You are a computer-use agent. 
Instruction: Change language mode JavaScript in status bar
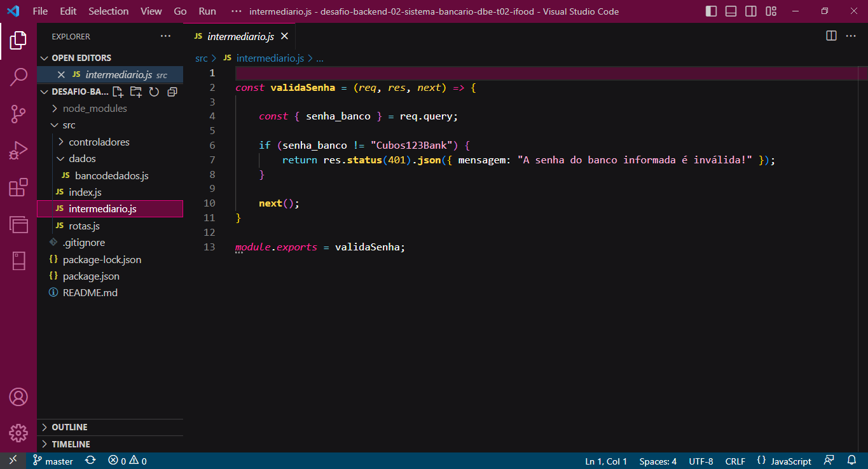pos(790,461)
